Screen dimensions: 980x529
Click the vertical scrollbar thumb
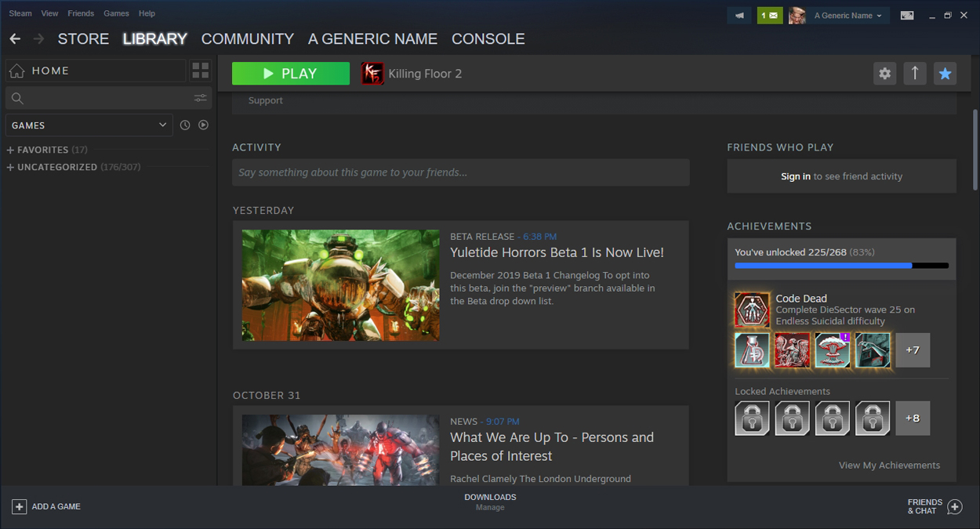975,149
